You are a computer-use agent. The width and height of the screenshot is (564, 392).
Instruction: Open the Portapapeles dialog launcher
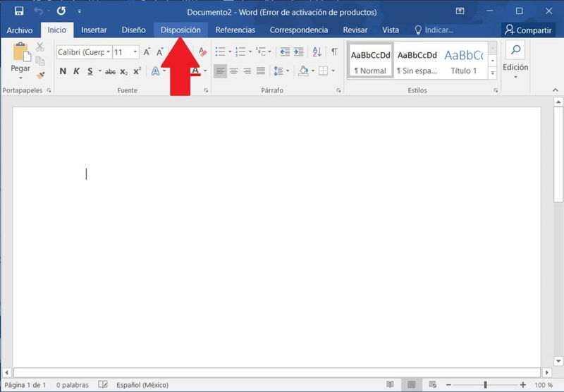tap(49, 91)
